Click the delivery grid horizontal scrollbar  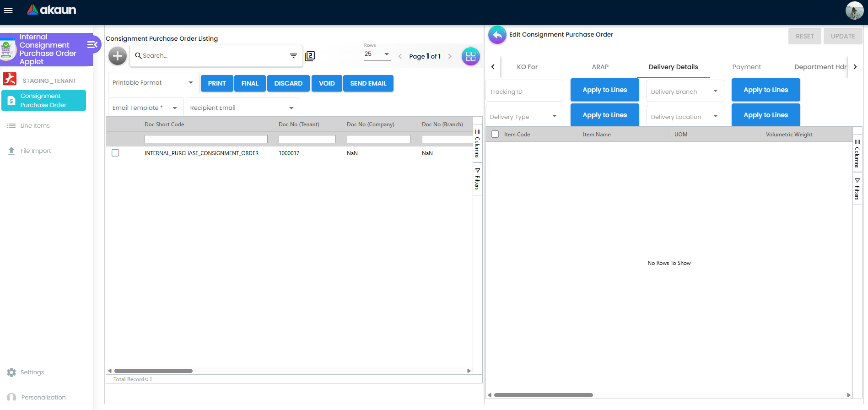544,395
